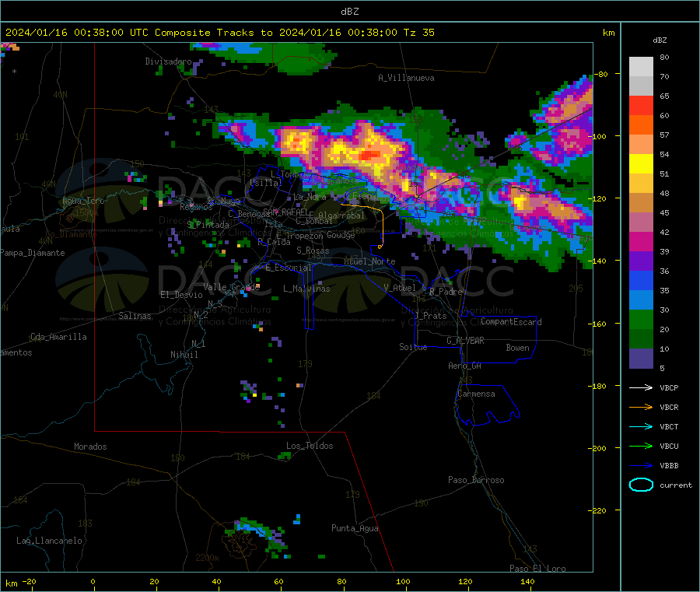
Task: Click the 'Salinas' map label
Action: 135,316
